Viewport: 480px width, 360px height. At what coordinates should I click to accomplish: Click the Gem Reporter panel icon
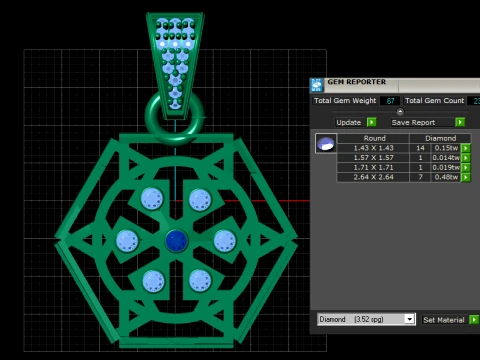click(317, 85)
